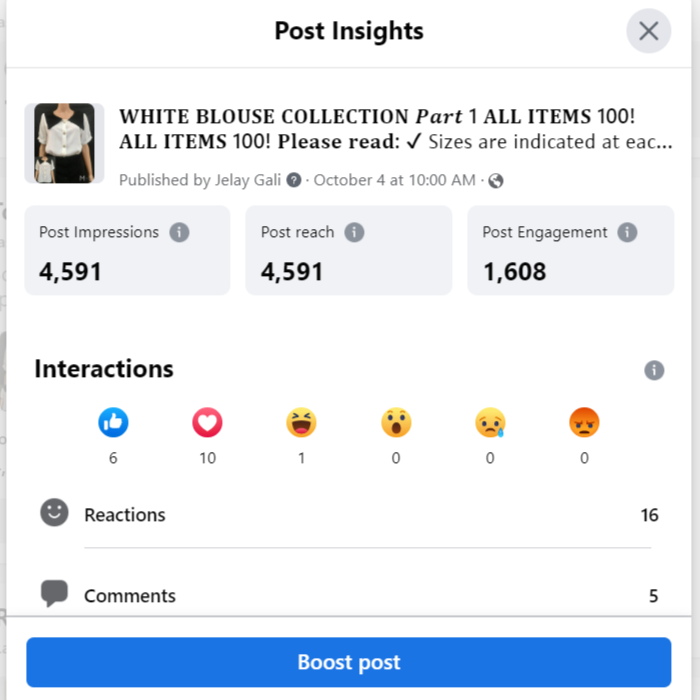The image size is (700, 700).
Task: Click the Sad crying reaction icon
Action: click(490, 423)
